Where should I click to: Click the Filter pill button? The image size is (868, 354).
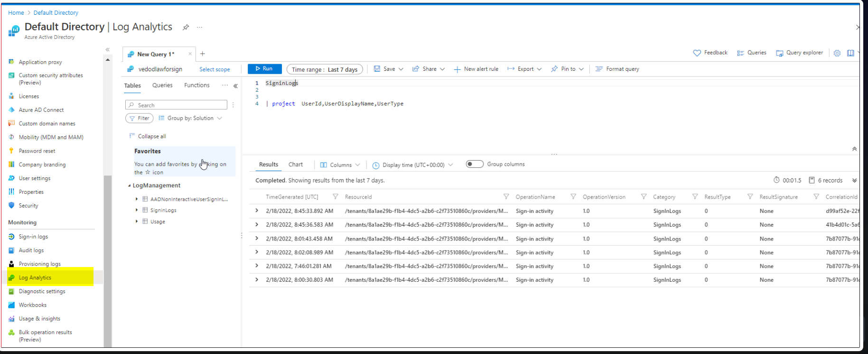point(139,118)
